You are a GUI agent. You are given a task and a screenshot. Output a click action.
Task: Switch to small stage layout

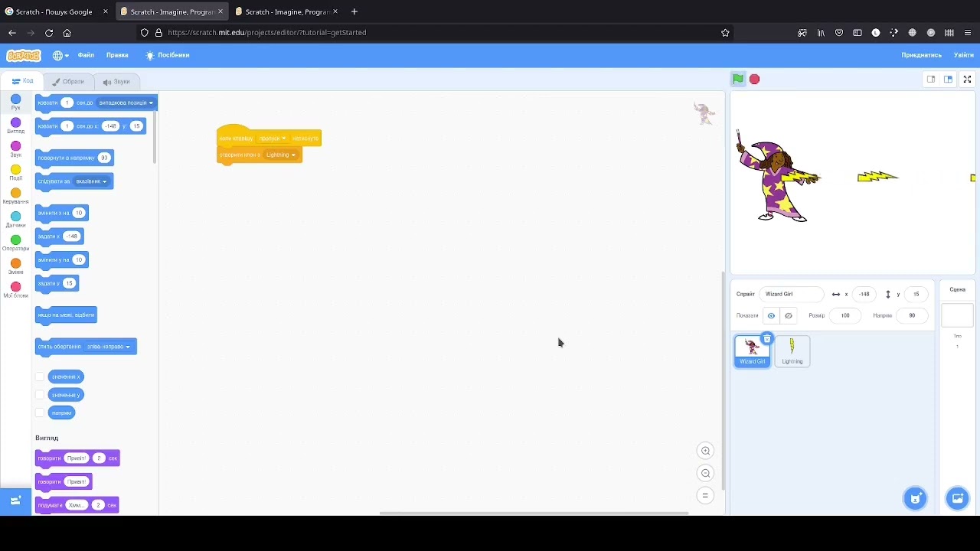[931, 79]
